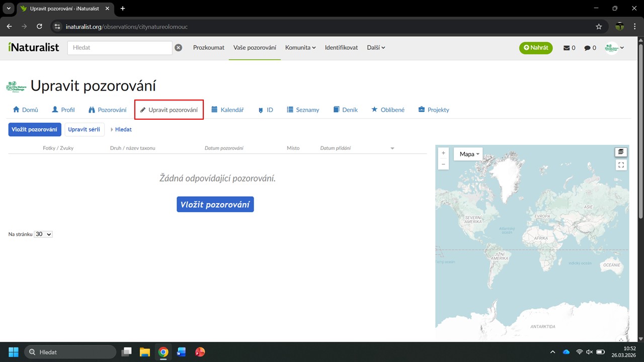Open map layers icon
This screenshot has width=644, height=362.
(621, 152)
